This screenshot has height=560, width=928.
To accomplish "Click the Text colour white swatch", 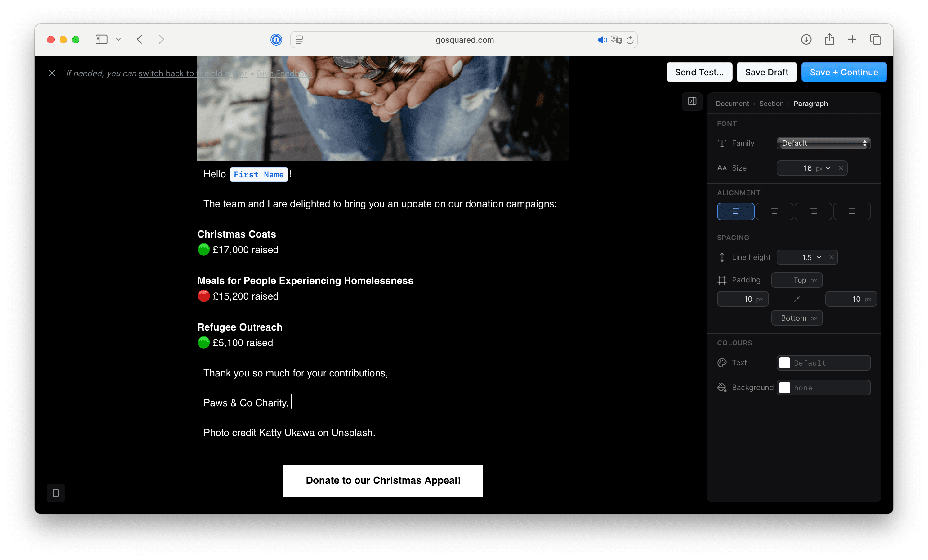I will 784,363.
